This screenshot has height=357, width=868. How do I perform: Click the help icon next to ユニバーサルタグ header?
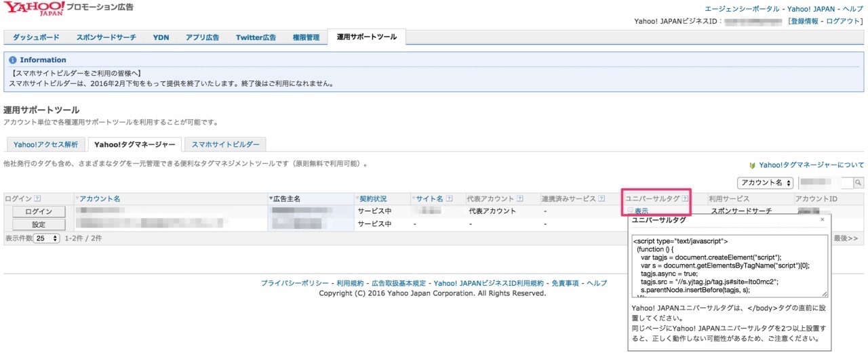tap(685, 198)
